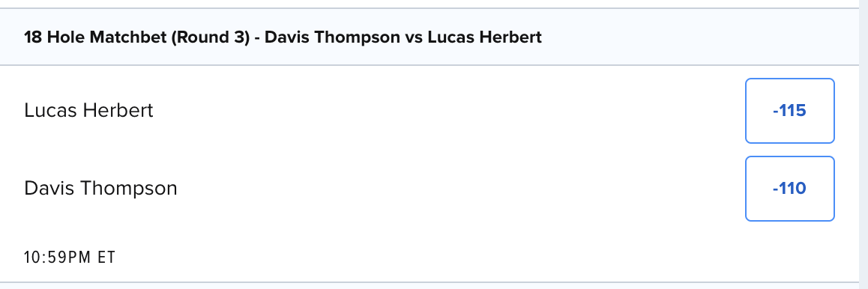Click the Davis Thompson player name in the list
Image resolution: width=868 pixels, height=289 pixels.
coord(100,189)
